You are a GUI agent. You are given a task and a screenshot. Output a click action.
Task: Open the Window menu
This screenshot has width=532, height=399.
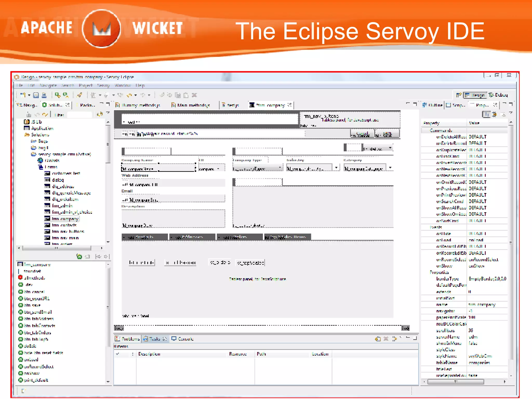123,85
